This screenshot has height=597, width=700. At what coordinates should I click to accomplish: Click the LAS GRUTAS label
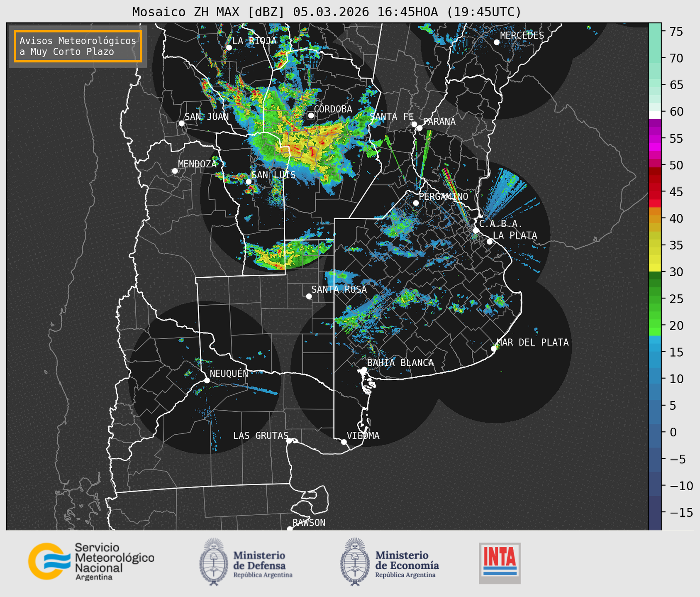pos(261,436)
